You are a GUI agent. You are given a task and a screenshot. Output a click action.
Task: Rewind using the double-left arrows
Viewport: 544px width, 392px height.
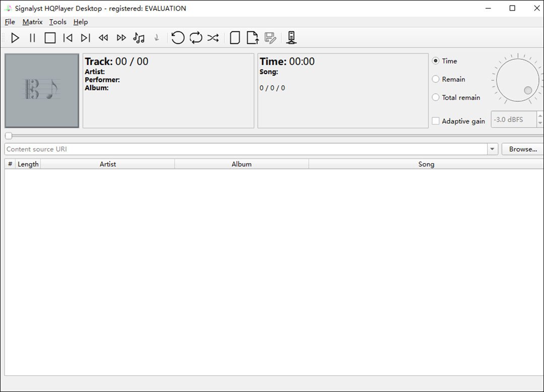pos(103,38)
